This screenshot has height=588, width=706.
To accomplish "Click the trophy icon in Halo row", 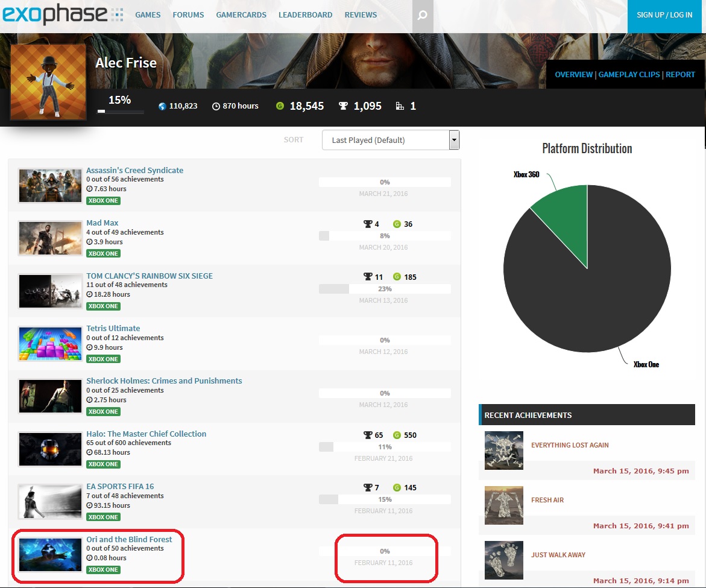I will coord(368,435).
